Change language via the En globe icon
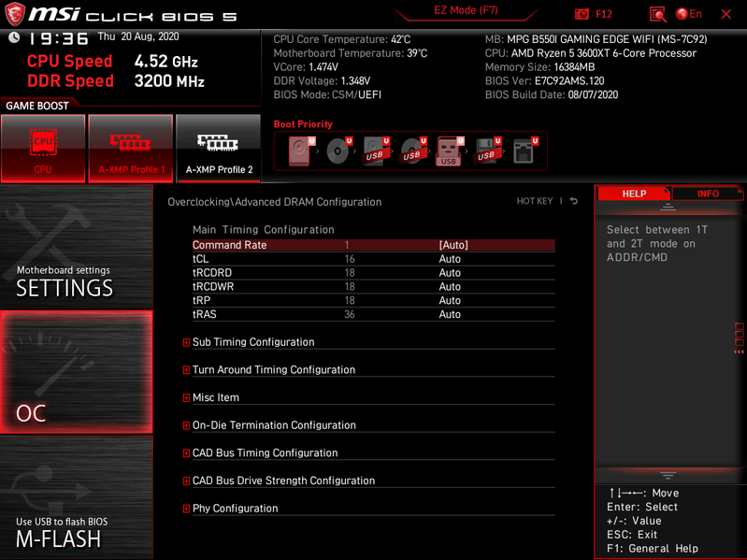Viewport: 747px width, 560px height. pos(689,14)
